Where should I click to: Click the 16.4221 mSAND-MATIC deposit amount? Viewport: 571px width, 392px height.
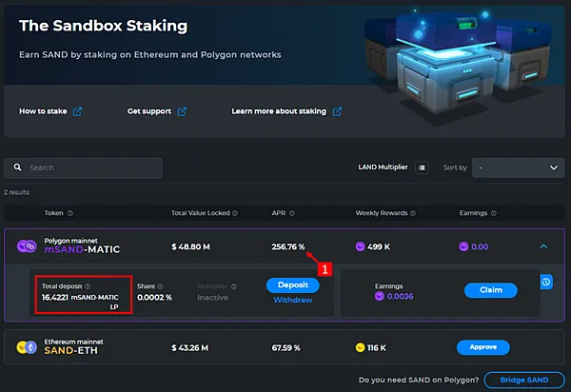(x=80, y=302)
